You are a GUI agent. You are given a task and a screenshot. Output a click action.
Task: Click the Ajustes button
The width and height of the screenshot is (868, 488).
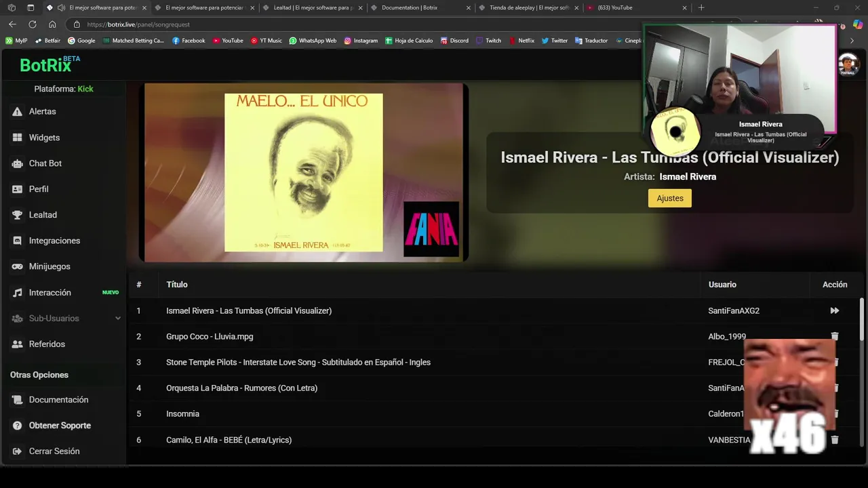pos(670,198)
